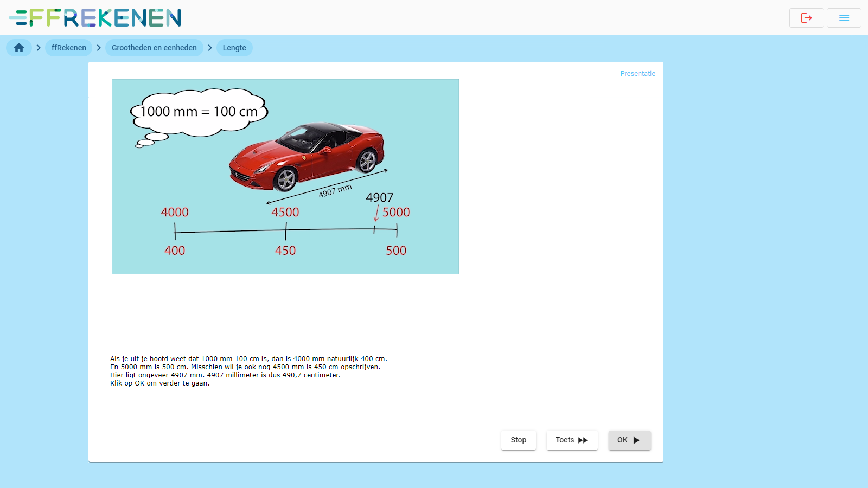Click the 500 label below number line

[396, 251]
